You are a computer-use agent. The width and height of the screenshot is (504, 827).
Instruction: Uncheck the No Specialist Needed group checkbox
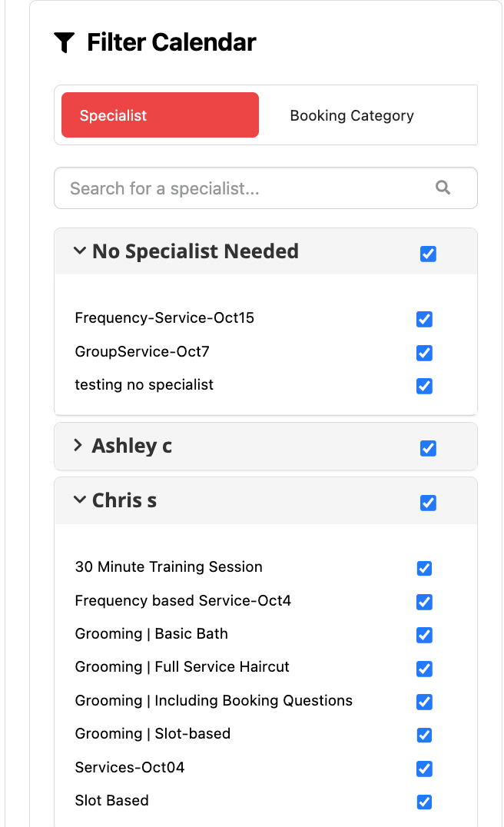point(428,254)
